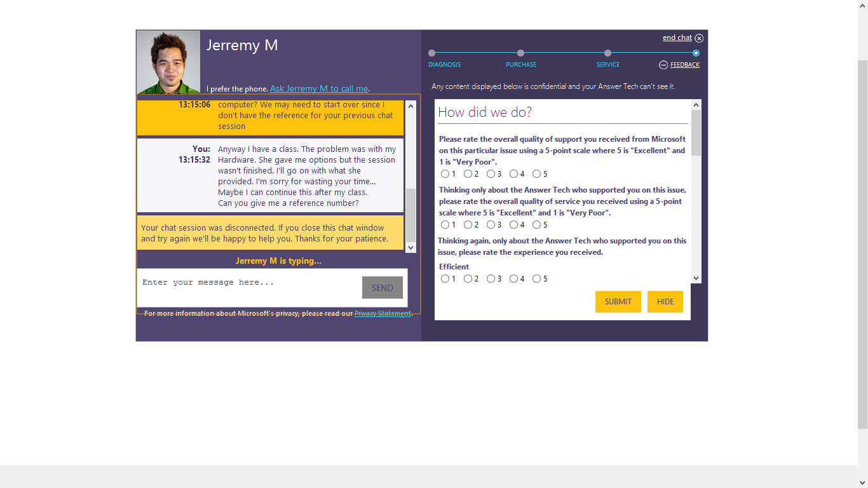Click the PURCHASE progress dot

tap(520, 53)
